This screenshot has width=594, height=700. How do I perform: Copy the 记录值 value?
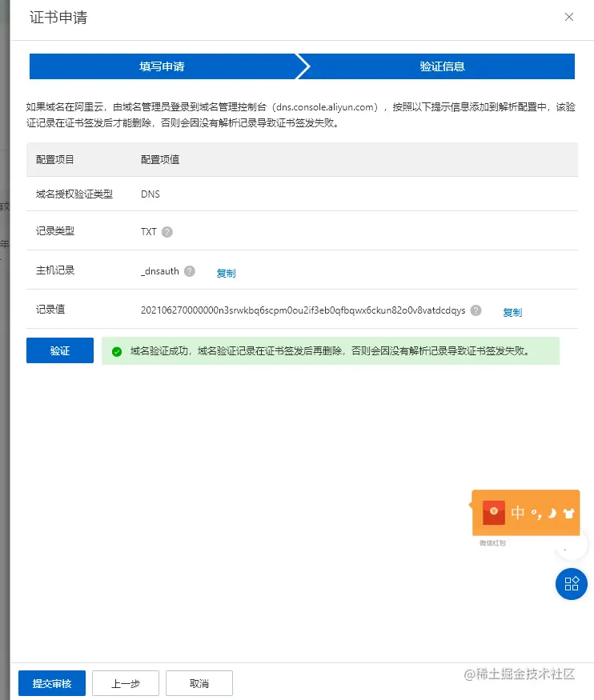(512, 313)
